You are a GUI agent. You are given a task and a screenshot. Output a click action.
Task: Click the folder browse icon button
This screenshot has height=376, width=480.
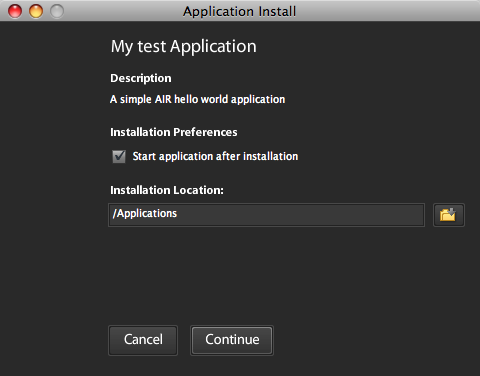448,215
